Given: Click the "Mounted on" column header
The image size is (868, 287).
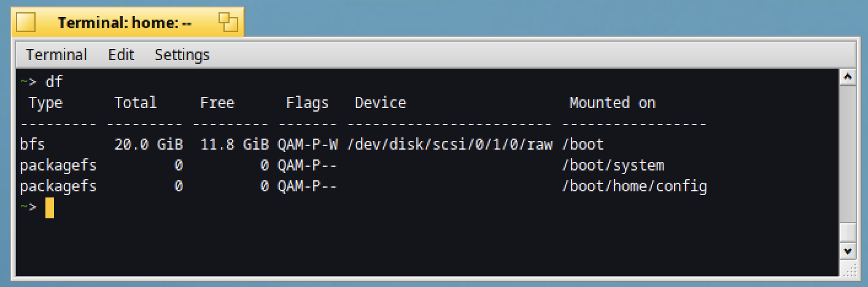Looking at the screenshot, I should pos(612,103).
